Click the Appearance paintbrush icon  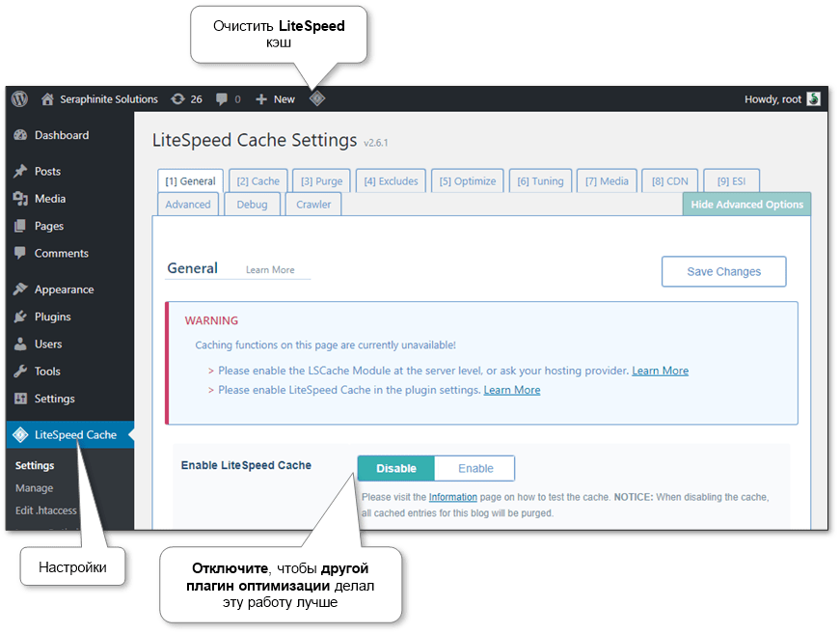(20, 289)
